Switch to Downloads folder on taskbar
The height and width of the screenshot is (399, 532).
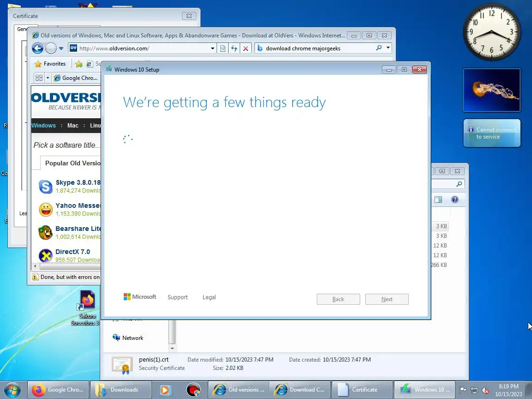click(x=121, y=389)
